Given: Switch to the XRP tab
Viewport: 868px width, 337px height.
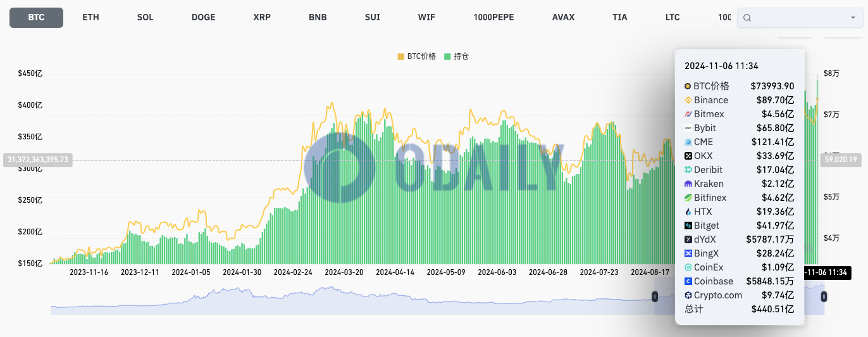Looking at the screenshot, I should [x=261, y=18].
